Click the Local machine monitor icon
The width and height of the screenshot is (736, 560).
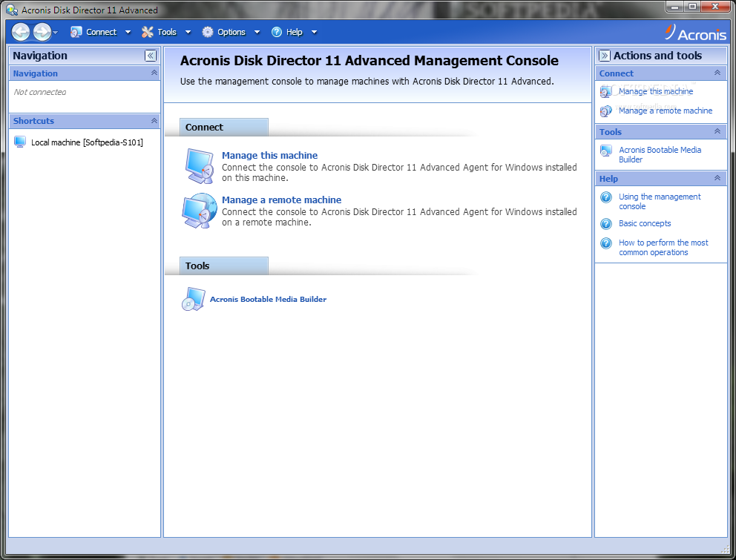point(20,142)
